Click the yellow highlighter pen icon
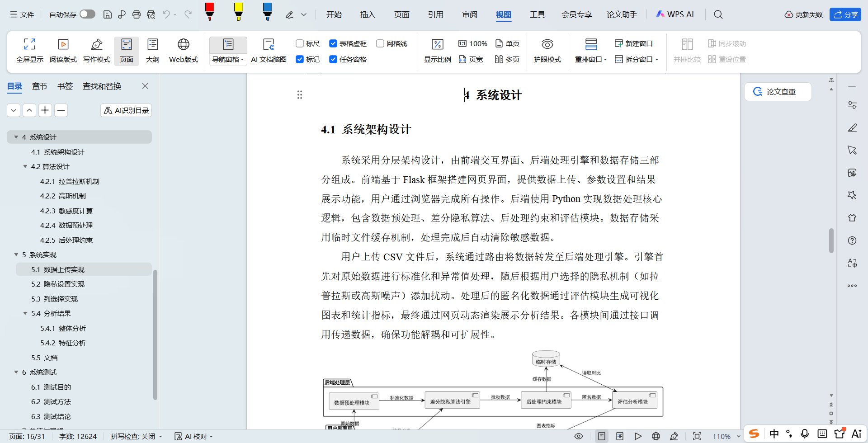 click(x=239, y=12)
